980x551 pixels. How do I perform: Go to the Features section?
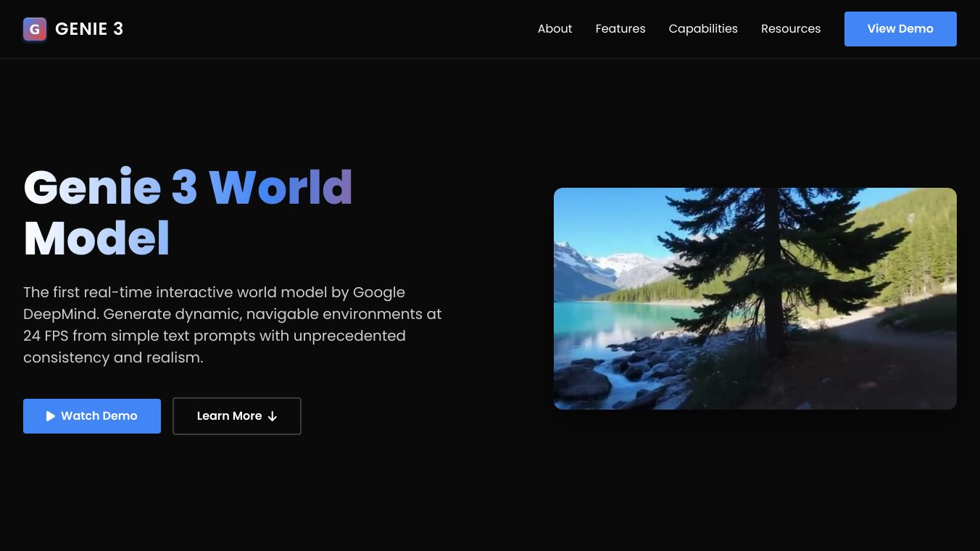click(620, 29)
